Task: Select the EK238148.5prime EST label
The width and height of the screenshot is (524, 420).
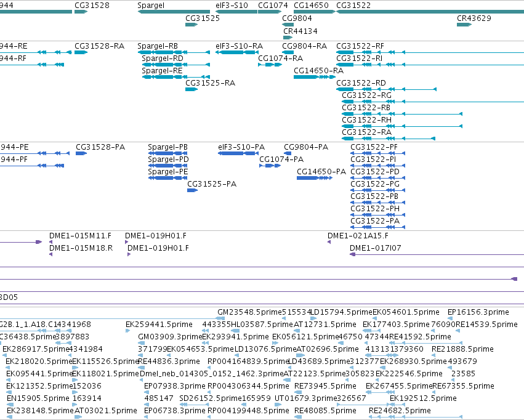Action: coord(40,411)
